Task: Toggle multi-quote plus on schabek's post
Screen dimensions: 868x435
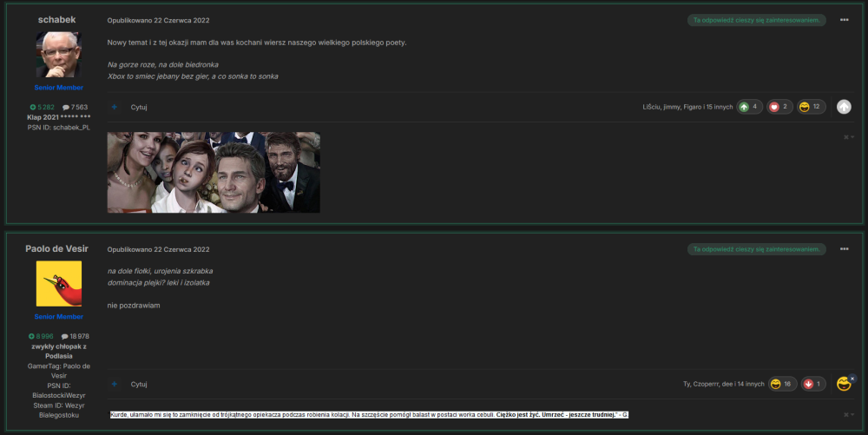Action: click(115, 107)
